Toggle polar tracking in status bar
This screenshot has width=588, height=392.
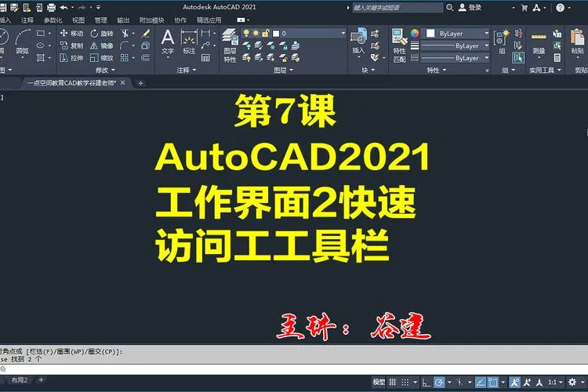pyautogui.click(x=439, y=382)
